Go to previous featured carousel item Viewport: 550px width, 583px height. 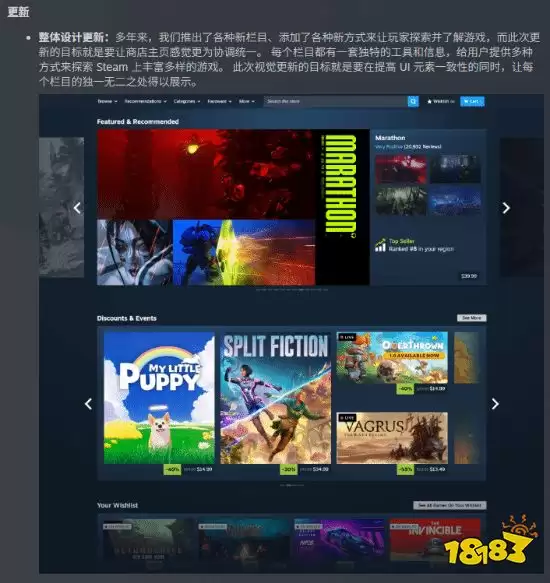[77, 208]
